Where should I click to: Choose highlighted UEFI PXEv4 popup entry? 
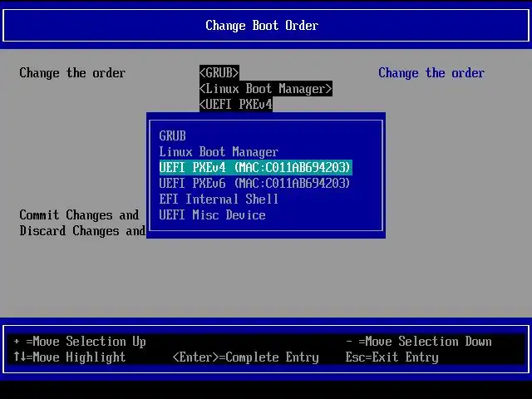click(255, 168)
